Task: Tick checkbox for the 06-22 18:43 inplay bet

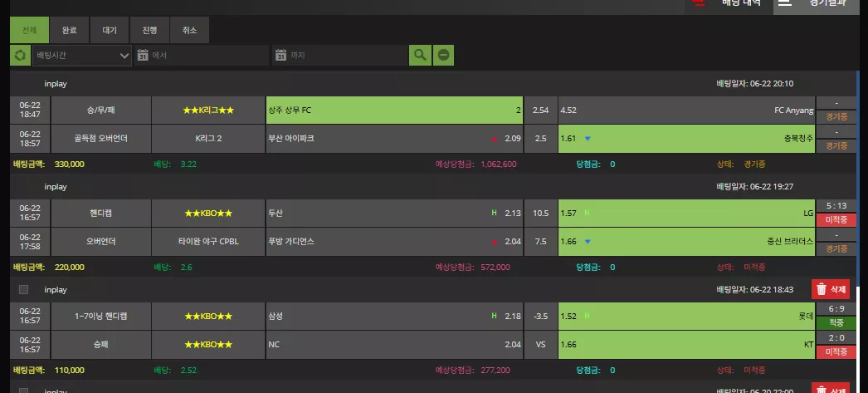Action: tap(23, 289)
